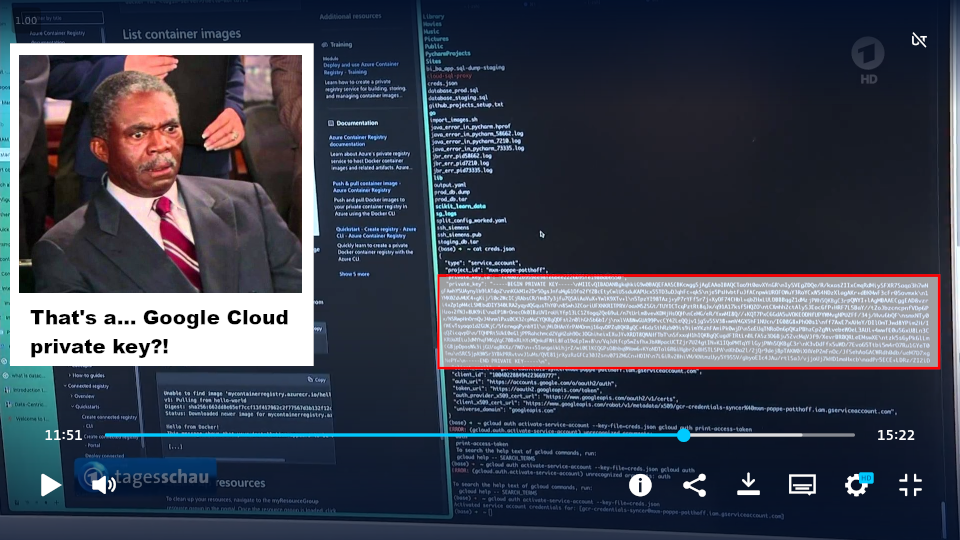Viewport: 960px width, 540px height.
Task: Toggle subtitles with the caption icon
Action: [x=802, y=485]
